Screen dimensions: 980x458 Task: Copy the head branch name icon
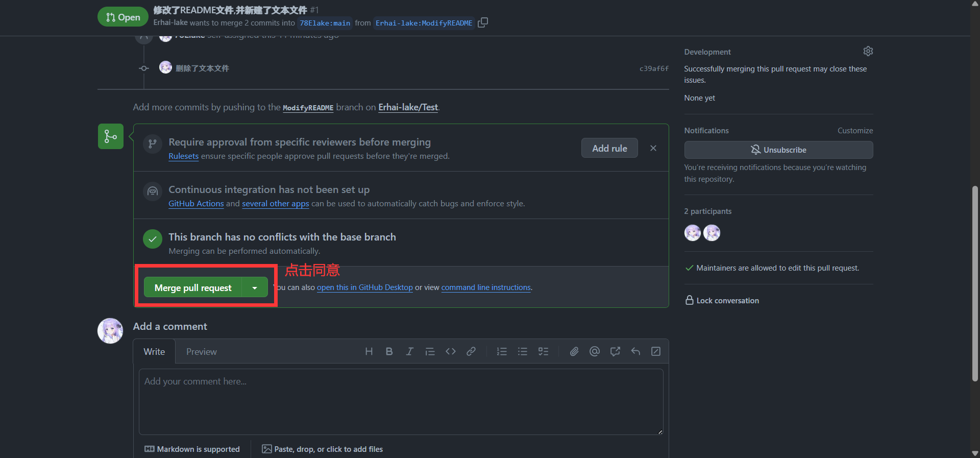[x=483, y=22]
